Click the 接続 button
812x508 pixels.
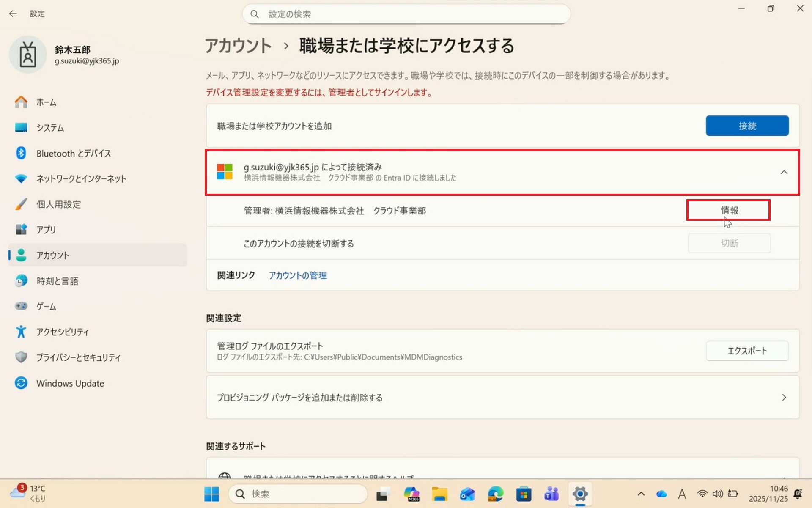(747, 126)
